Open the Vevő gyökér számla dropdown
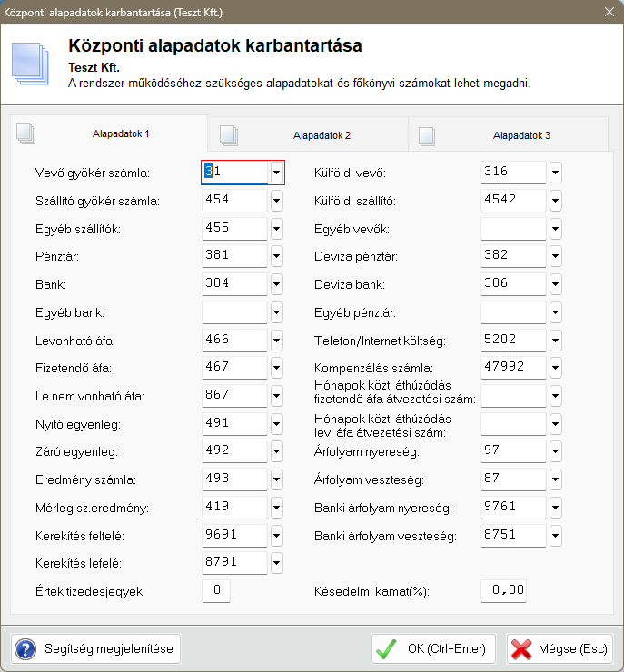This screenshot has width=624, height=672. (276, 173)
